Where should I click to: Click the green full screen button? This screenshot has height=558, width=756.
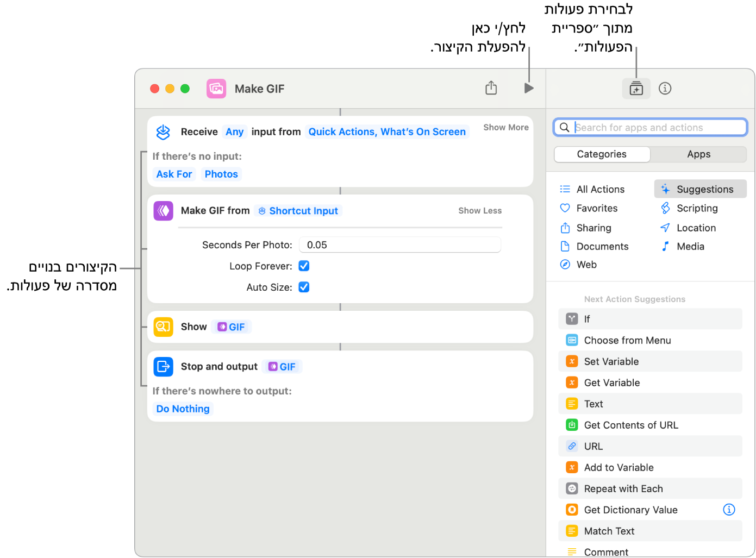pyautogui.click(x=185, y=89)
